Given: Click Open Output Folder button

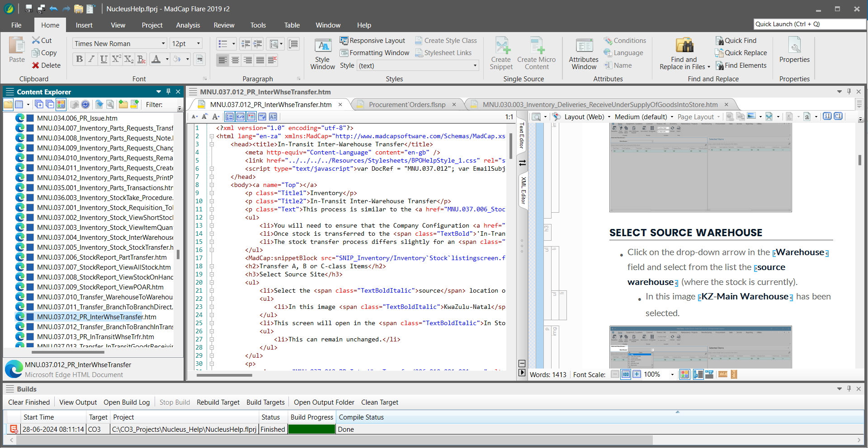Looking at the screenshot, I should click(x=324, y=402).
